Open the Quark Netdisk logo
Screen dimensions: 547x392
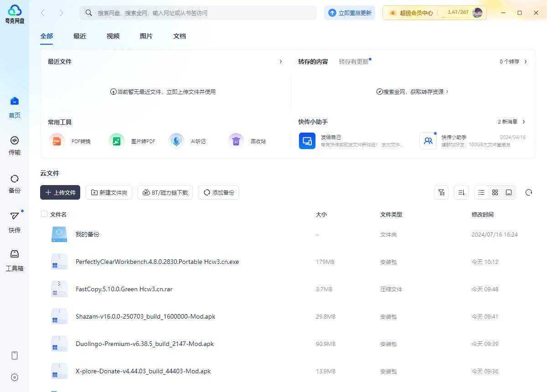click(15, 14)
